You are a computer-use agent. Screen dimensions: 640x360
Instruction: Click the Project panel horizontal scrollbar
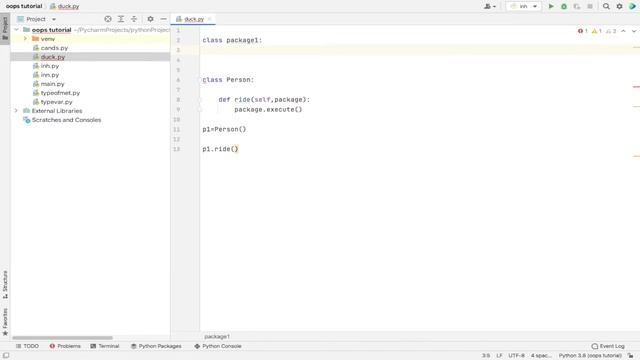62,338
